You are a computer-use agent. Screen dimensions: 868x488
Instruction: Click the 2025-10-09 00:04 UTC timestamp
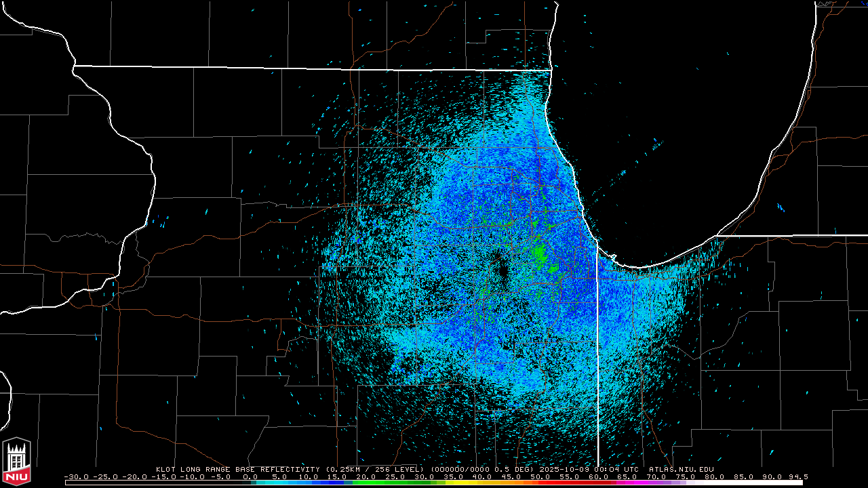(x=589, y=469)
